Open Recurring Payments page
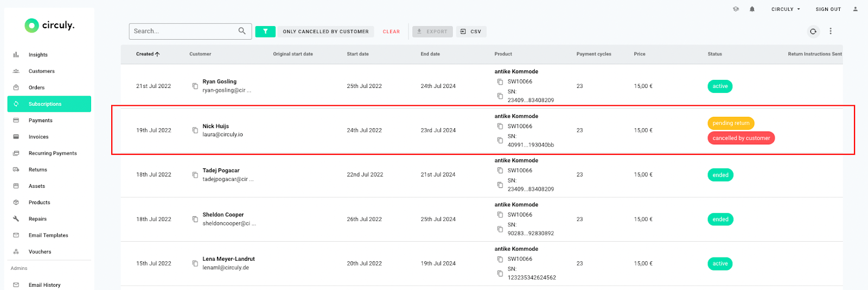This screenshot has width=868, height=290. pyautogui.click(x=49, y=153)
